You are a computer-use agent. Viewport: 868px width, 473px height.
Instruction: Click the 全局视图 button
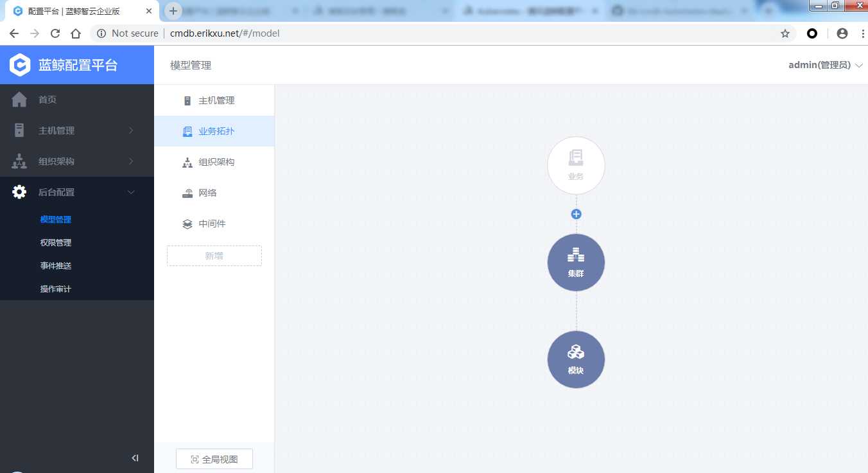point(214,459)
